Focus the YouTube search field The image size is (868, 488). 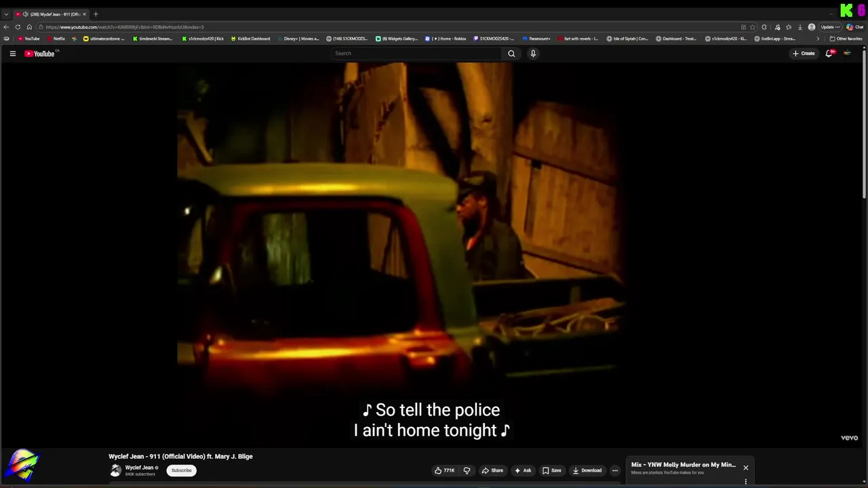click(x=417, y=54)
